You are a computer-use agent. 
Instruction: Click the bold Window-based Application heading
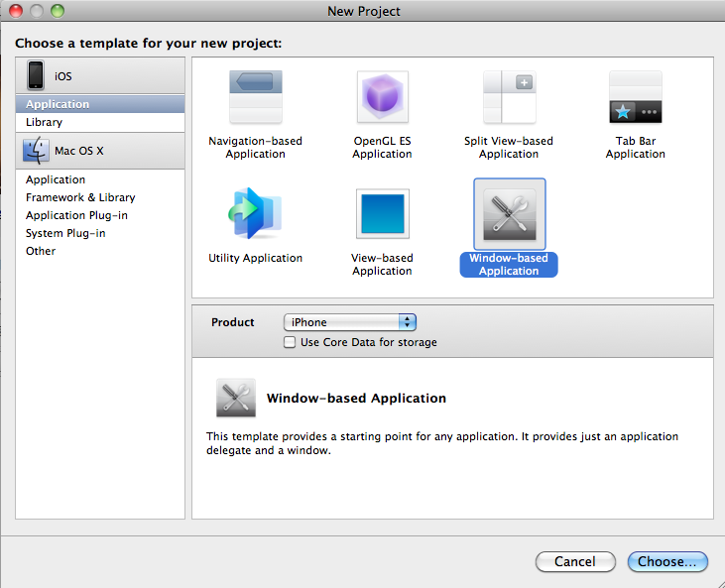click(x=356, y=398)
